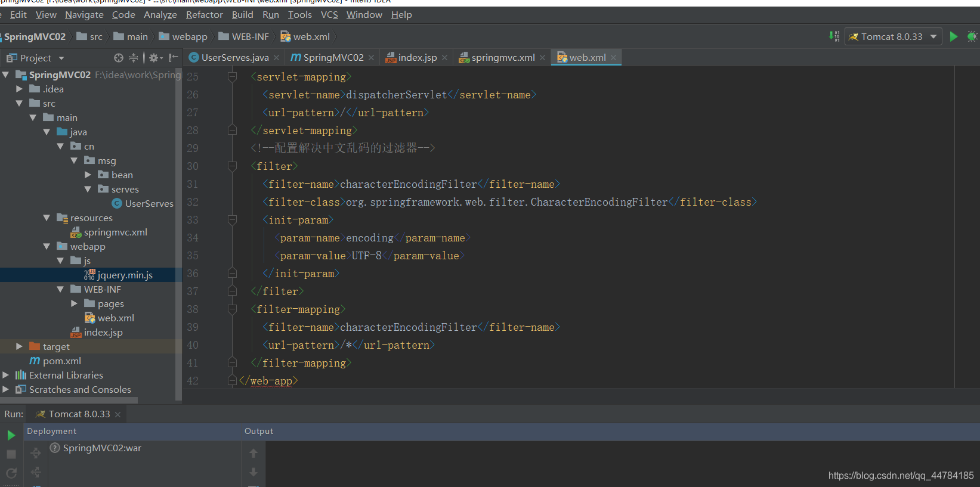The width and height of the screenshot is (980, 487).
Task: Start debugging with the green bug icon
Action: coord(972,36)
